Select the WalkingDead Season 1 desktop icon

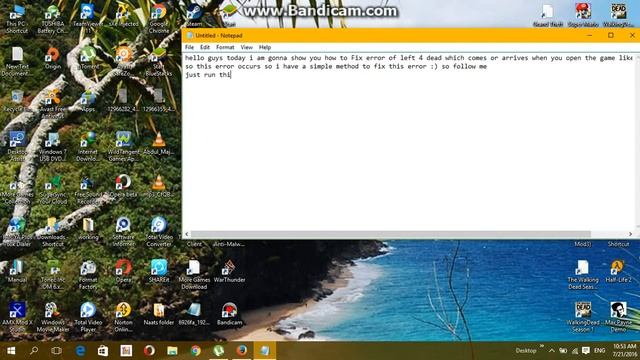(583, 317)
